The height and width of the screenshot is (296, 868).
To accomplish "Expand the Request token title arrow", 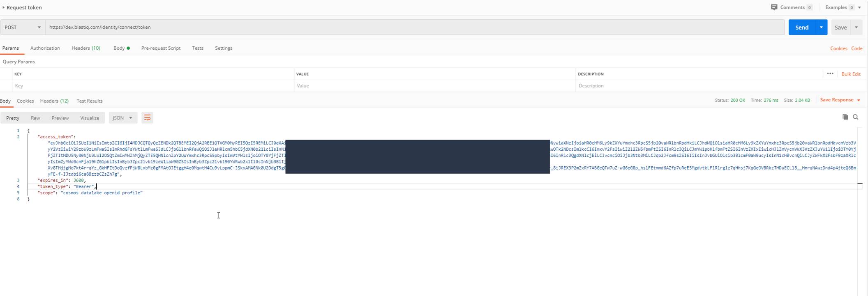I will coord(3,7).
